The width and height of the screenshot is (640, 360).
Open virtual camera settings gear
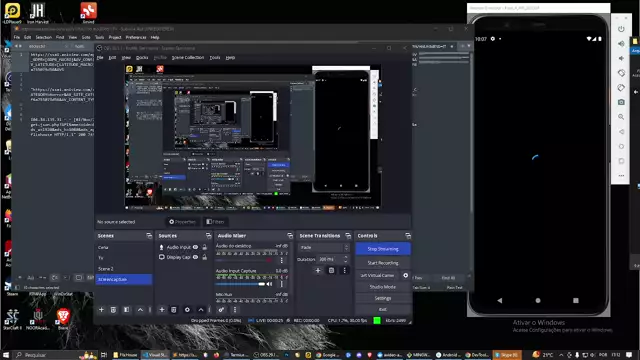(405, 276)
